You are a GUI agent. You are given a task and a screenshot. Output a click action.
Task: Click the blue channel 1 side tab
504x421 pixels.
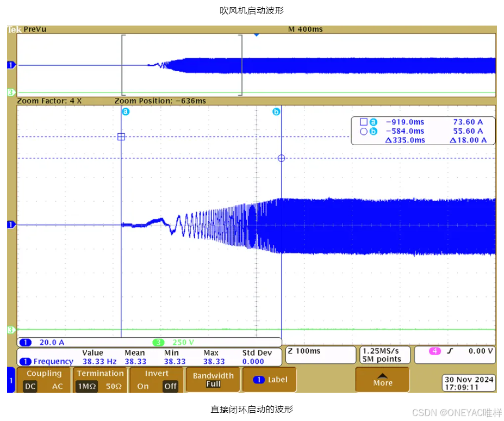[11, 380]
